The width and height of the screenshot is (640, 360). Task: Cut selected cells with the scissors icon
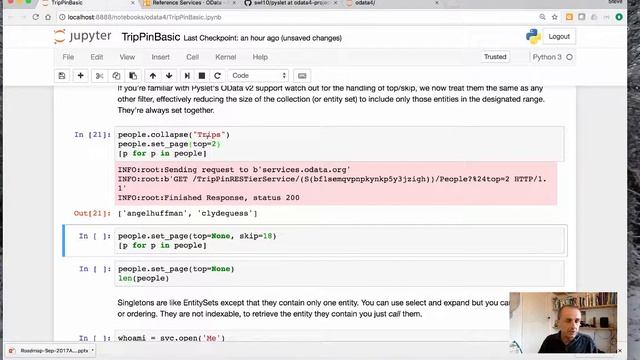100,76
